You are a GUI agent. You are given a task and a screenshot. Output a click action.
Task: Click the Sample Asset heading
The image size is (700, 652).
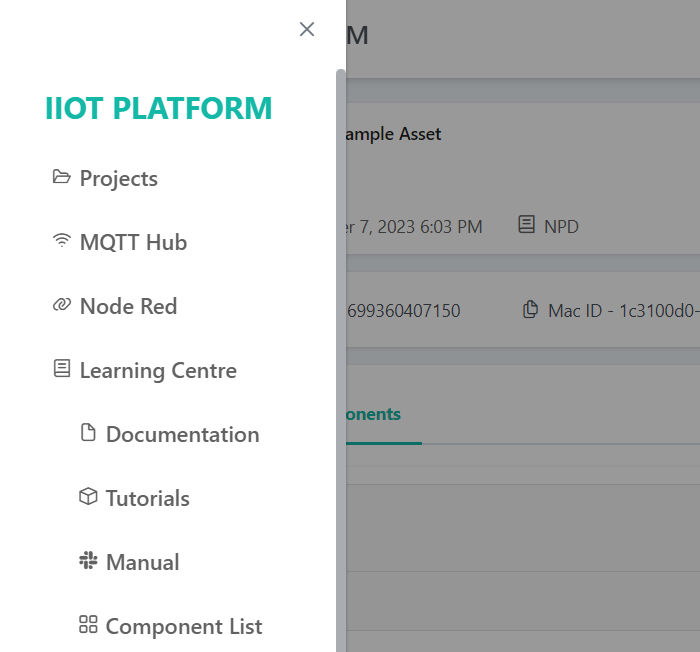pos(393,134)
